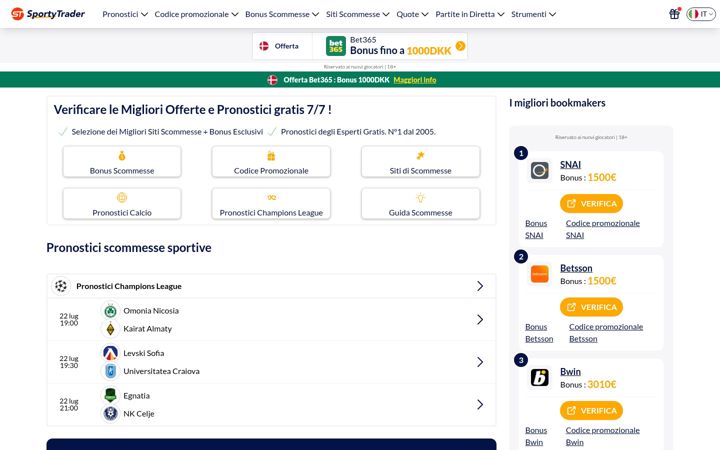720x450 pixels.
Task: Click the Codice promozionale Bwin link
Action: point(602,436)
